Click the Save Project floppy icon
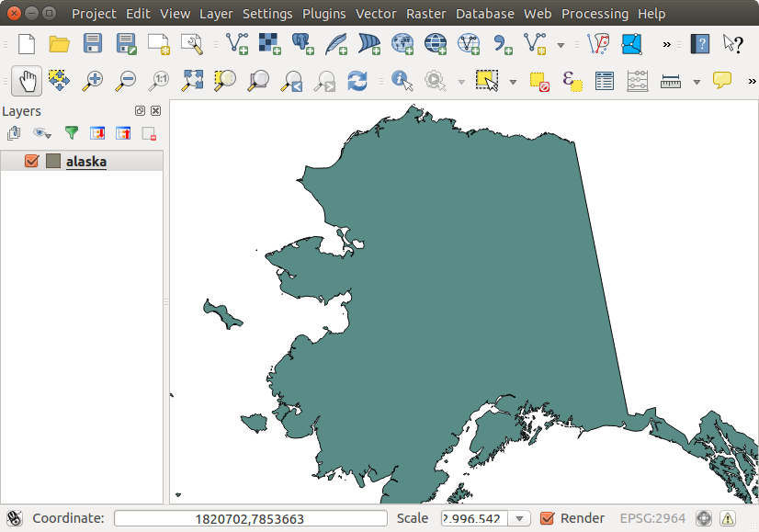 pos(93,43)
